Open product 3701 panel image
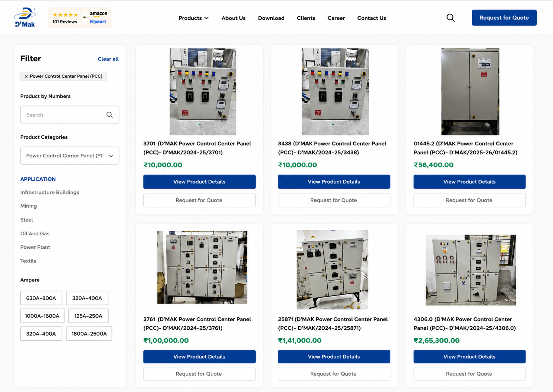This screenshot has width=553, height=392. [203, 92]
